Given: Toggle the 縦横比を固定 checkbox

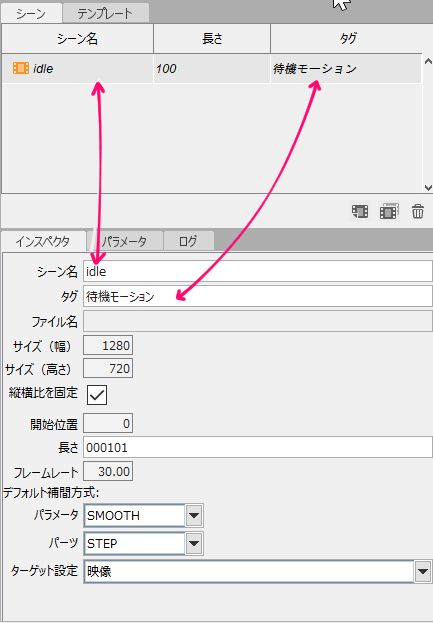Looking at the screenshot, I should pos(97,395).
